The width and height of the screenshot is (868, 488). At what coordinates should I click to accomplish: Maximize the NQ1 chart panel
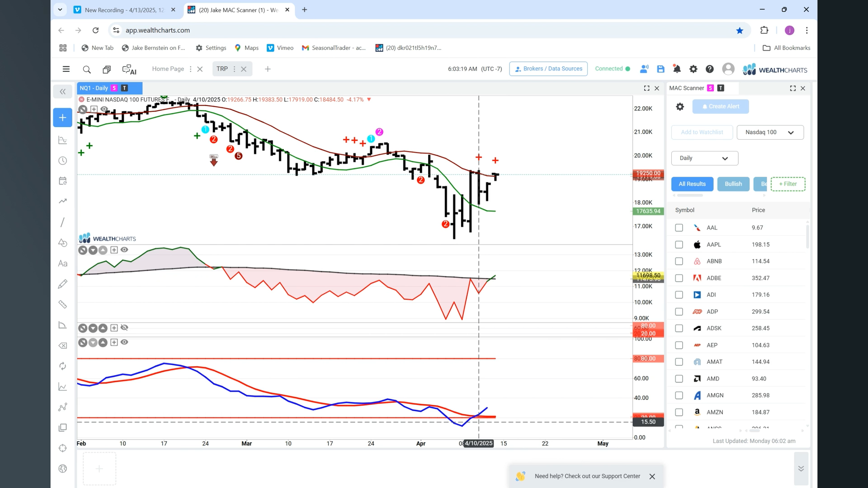click(x=646, y=88)
